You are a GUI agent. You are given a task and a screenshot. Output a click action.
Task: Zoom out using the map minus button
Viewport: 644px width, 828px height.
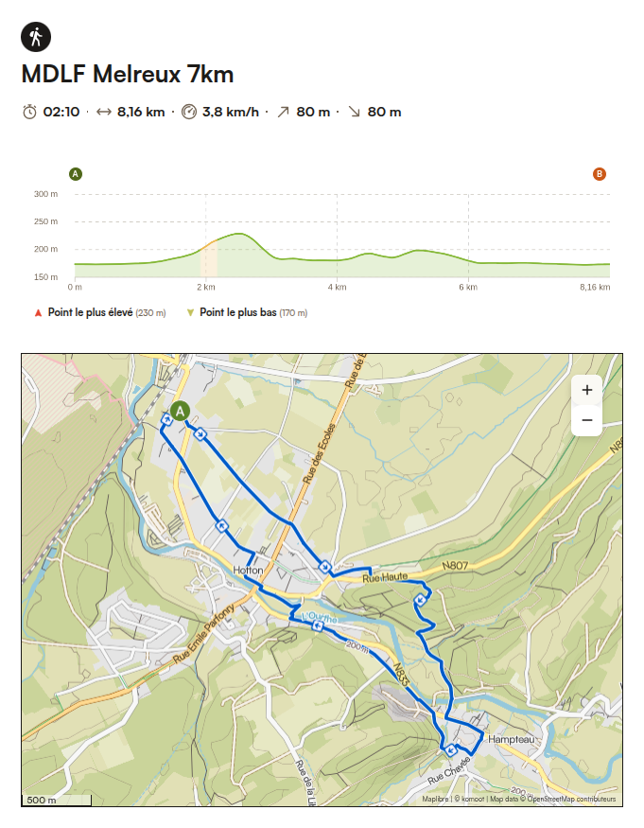pyautogui.click(x=588, y=418)
